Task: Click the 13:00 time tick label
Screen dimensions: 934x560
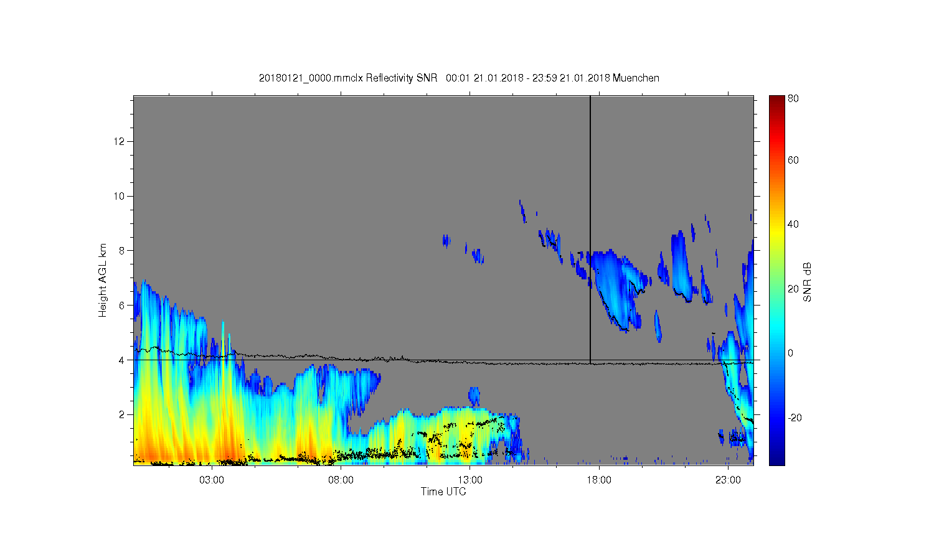Action: pos(470,480)
